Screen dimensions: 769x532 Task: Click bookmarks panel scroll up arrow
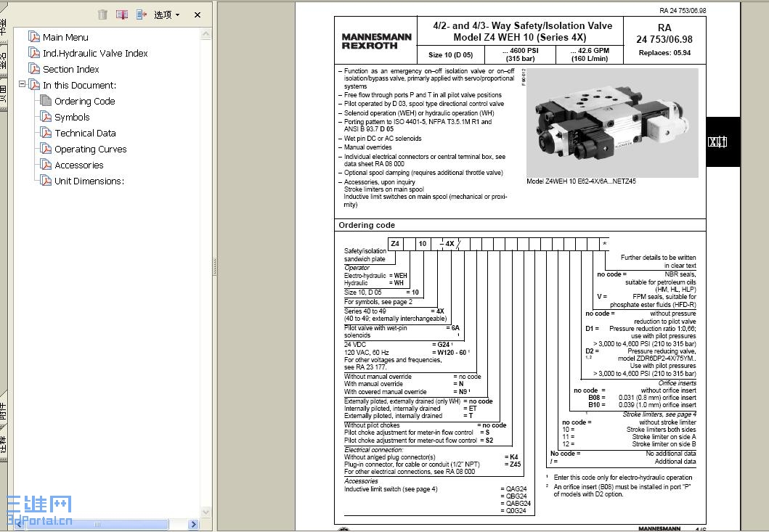[x=206, y=34]
